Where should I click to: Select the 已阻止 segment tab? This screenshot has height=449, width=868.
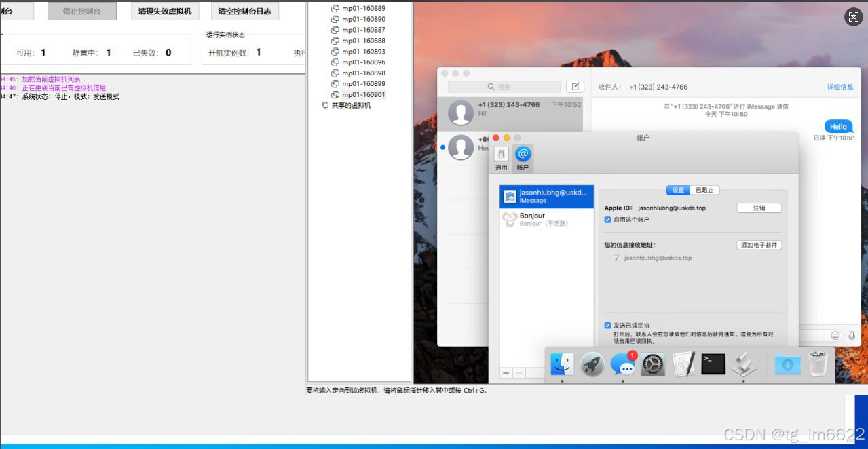tap(704, 190)
